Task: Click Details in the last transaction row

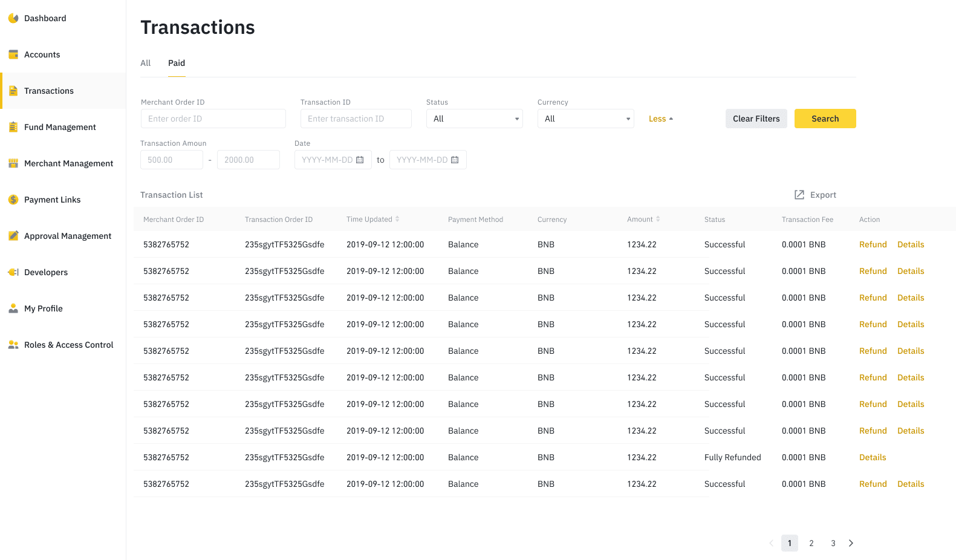Action: [x=911, y=484]
